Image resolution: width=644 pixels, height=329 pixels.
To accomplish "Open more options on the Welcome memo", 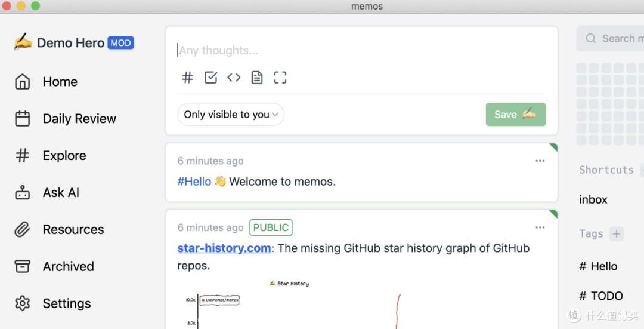I will [540, 161].
